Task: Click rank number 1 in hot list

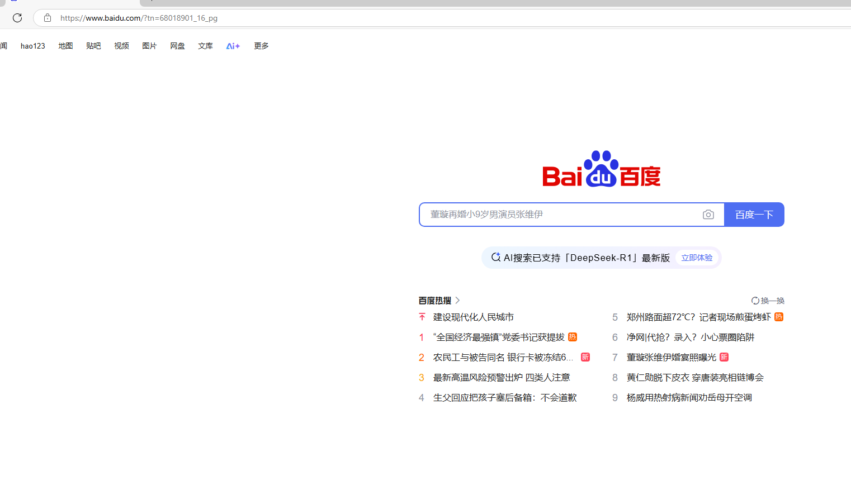Action: [422, 337]
